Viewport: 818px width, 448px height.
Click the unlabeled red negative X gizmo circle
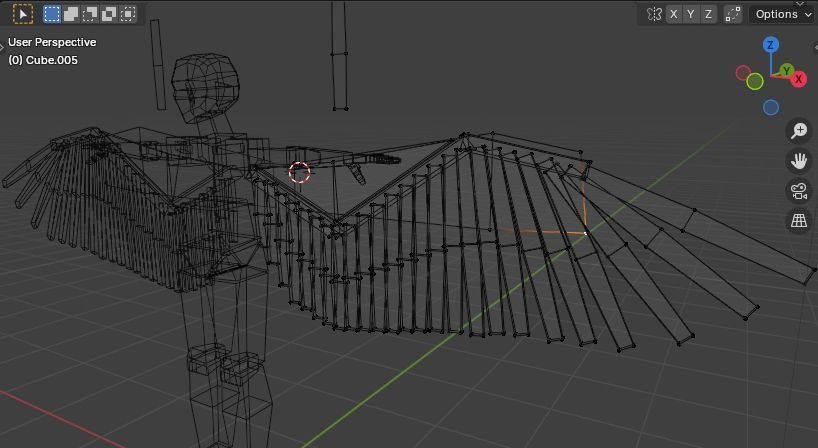(743, 72)
